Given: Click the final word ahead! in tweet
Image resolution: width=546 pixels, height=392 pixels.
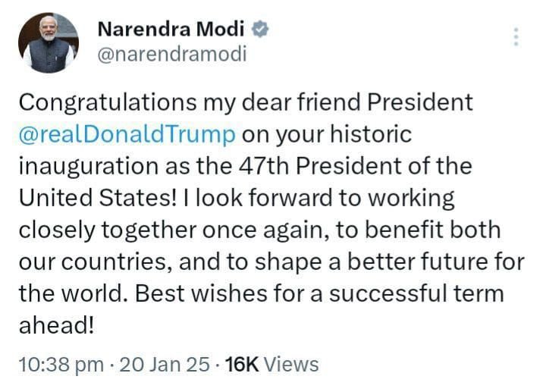Looking at the screenshot, I should (x=54, y=325).
